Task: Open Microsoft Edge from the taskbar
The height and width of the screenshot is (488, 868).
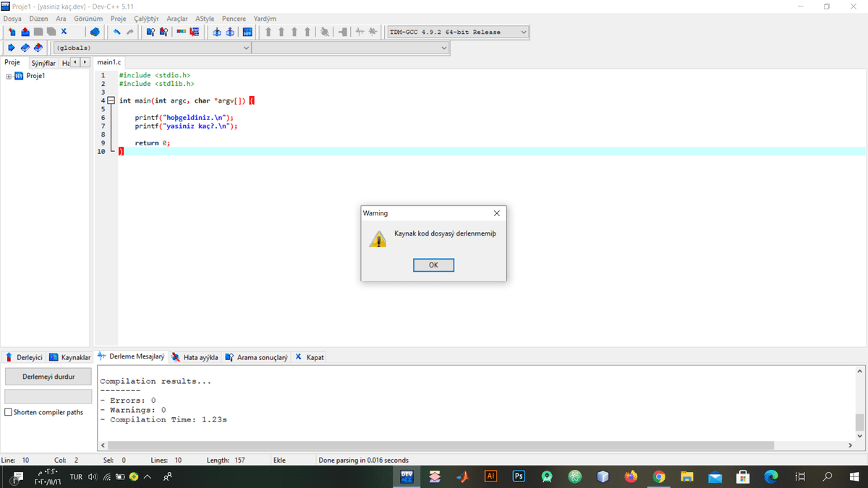Action: point(771,476)
